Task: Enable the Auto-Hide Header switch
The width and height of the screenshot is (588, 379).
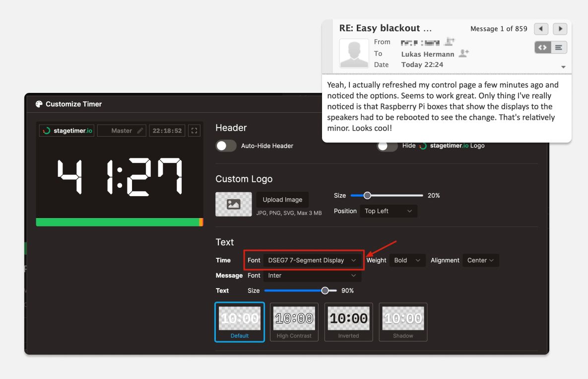Action: pos(226,146)
